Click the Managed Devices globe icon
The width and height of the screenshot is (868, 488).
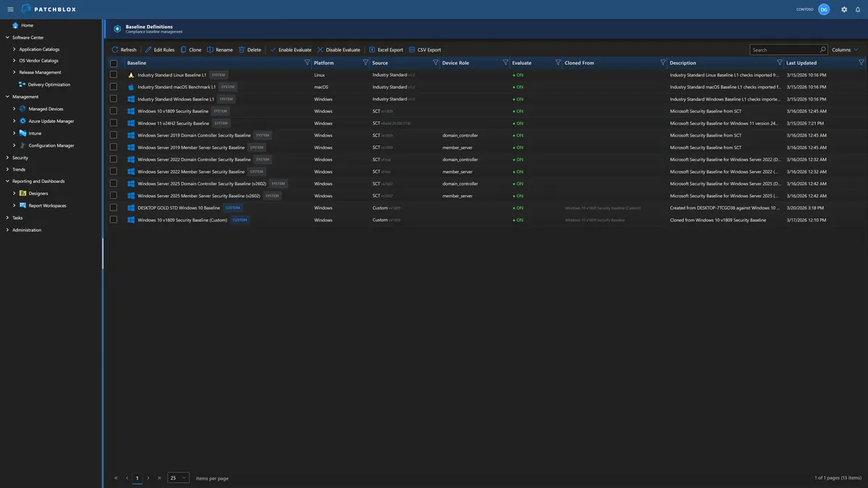tap(23, 109)
